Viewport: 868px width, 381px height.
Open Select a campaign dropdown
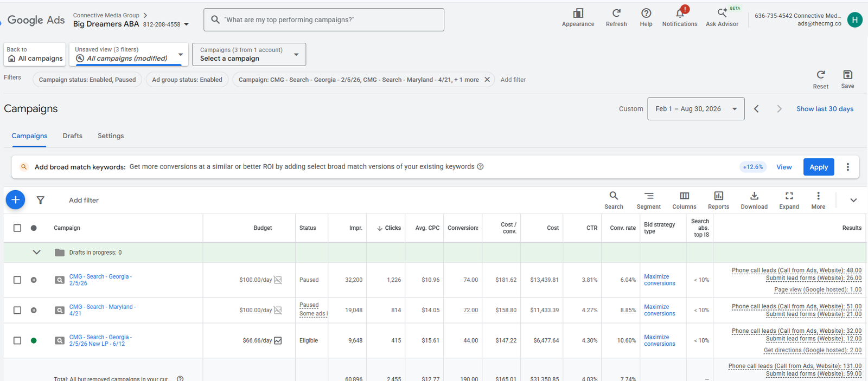[x=249, y=54]
